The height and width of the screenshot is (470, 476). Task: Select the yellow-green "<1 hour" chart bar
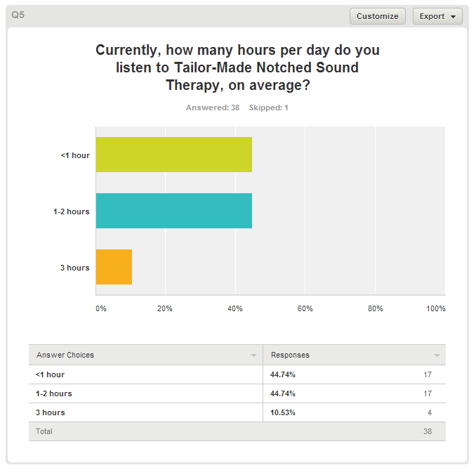[173, 155]
